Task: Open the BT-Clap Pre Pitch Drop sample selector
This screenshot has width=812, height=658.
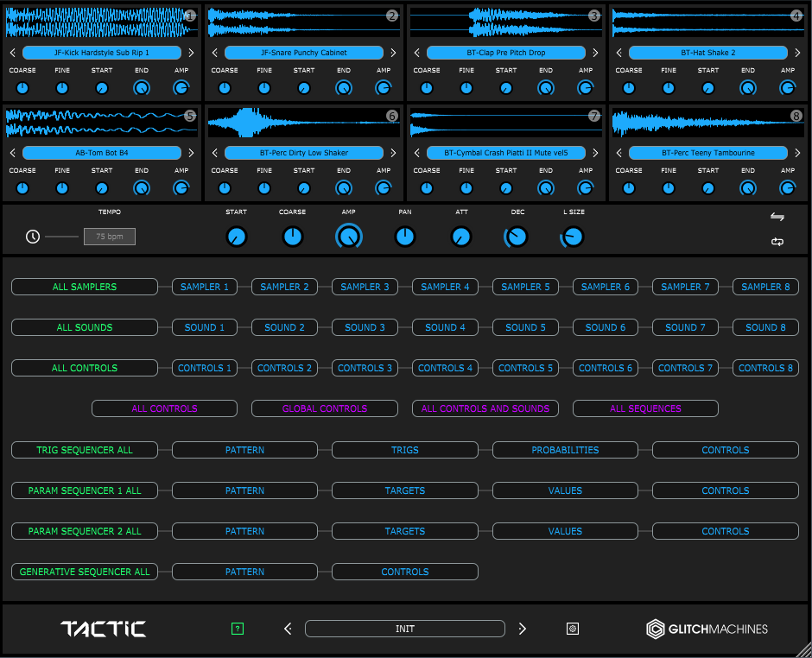Action: tap(506, 53)
